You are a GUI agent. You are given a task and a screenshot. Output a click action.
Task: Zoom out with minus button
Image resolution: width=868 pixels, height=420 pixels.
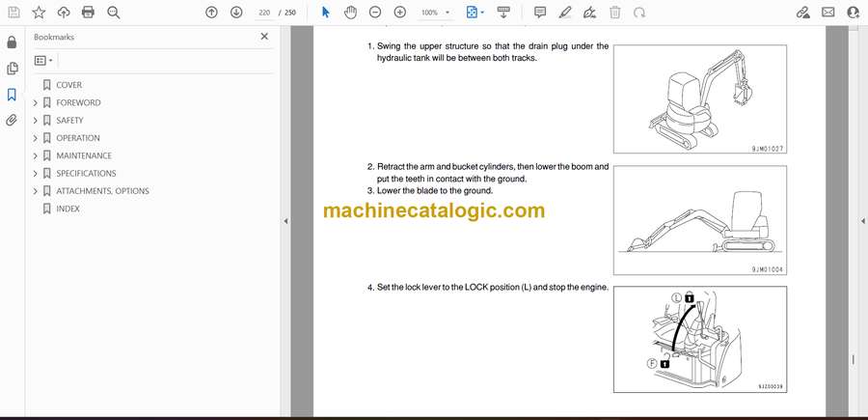coord(375,13)
